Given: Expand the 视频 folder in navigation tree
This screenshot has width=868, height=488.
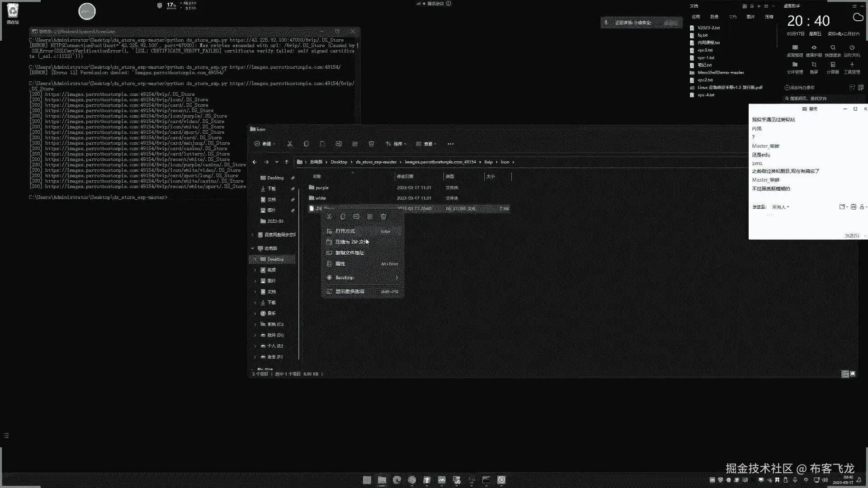Looking at the screenshot, I should pos(255,270).
